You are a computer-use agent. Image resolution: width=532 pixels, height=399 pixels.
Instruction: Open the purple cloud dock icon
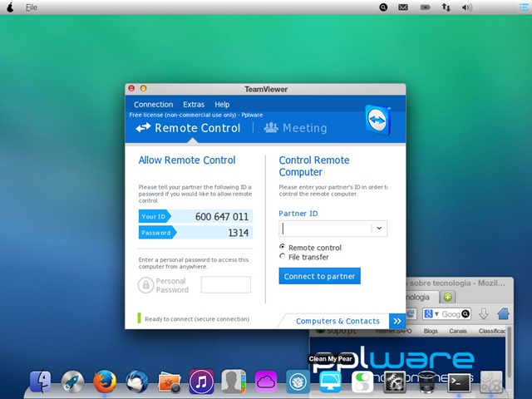(266, 382)
